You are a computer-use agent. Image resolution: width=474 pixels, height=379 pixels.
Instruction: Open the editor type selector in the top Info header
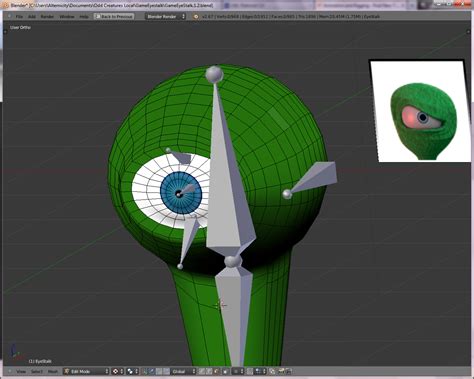[9, 16]
